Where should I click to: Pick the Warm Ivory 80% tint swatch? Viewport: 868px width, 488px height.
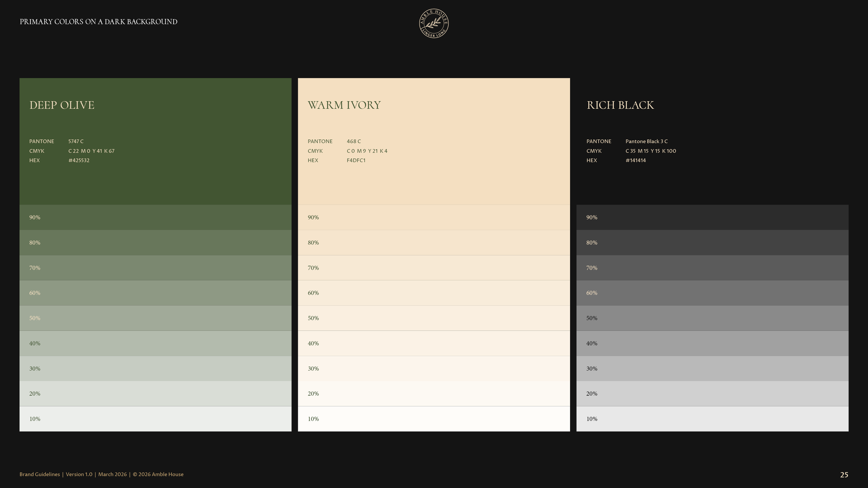[x=434, y=243]
